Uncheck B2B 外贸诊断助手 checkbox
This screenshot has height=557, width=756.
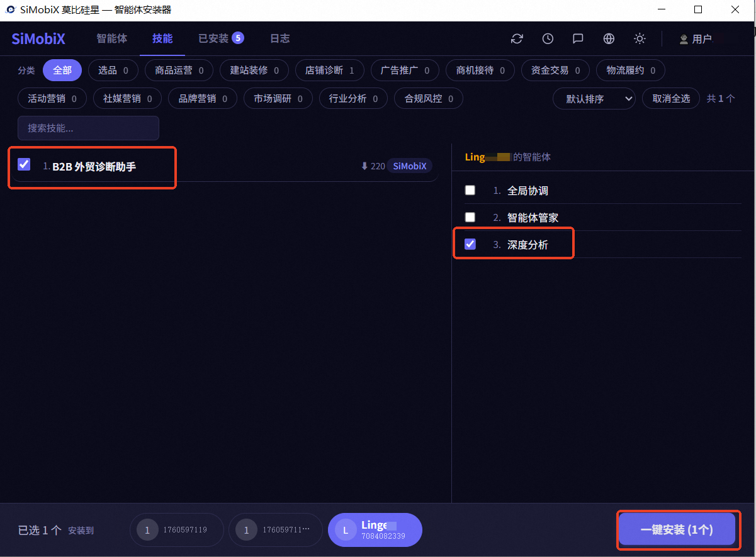tap(24, 164)
